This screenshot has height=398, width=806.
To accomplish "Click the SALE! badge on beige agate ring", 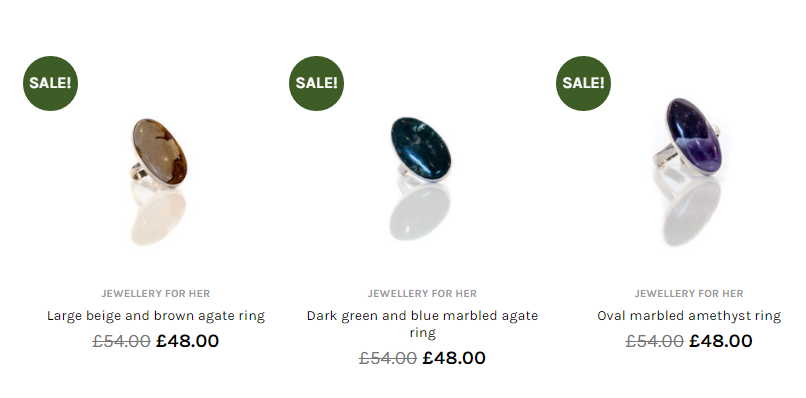I will 50,83.
